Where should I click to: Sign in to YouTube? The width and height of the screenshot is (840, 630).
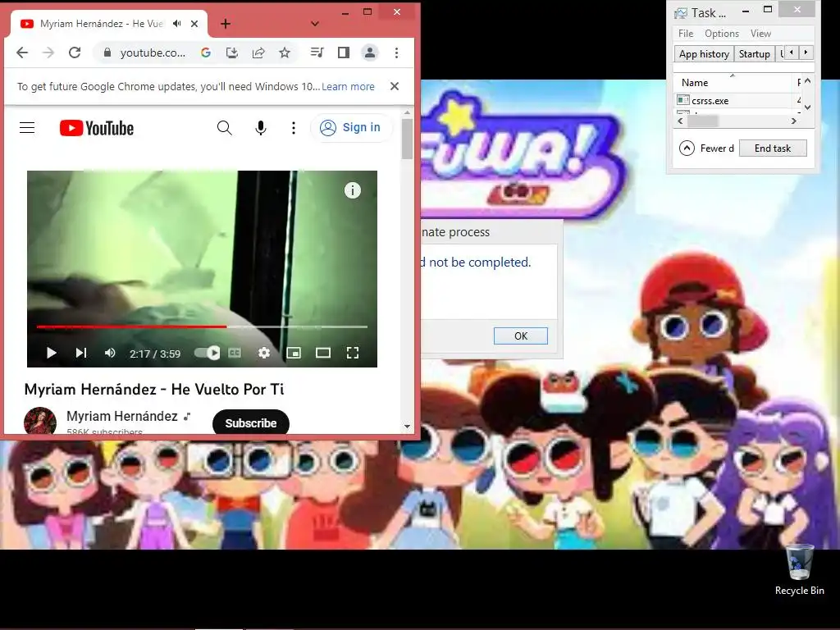(351, 127)
